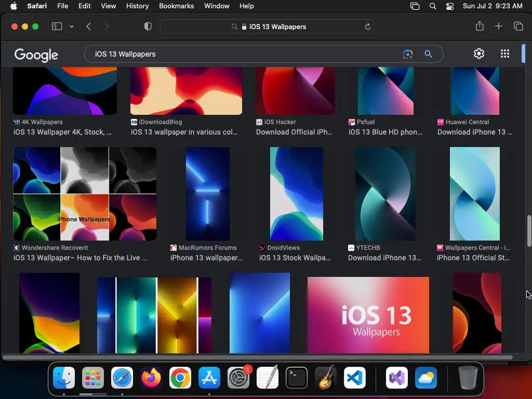Open the privacy report shield icon

tap(148, 26)
